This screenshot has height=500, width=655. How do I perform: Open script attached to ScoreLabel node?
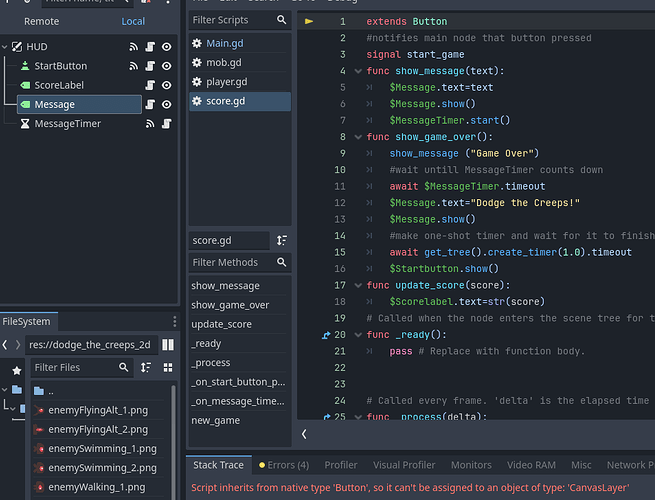click(x=150, y=85)
